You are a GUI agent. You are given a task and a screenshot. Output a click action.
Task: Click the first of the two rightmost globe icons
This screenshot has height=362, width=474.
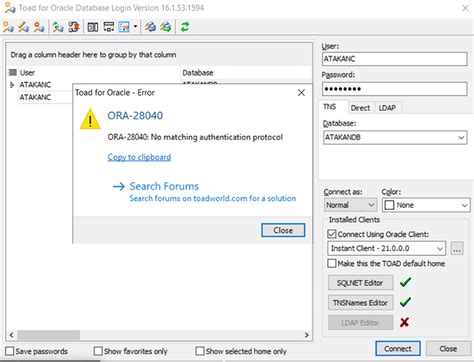(150, 27)
